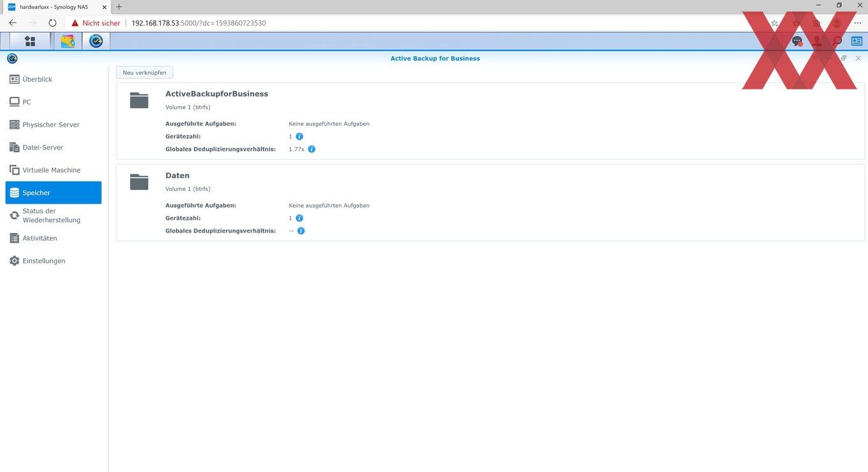Viewport: 868px width, 472px height.
Task: Show info for 1.77x deduplication ratio
Action: point(311,149)
